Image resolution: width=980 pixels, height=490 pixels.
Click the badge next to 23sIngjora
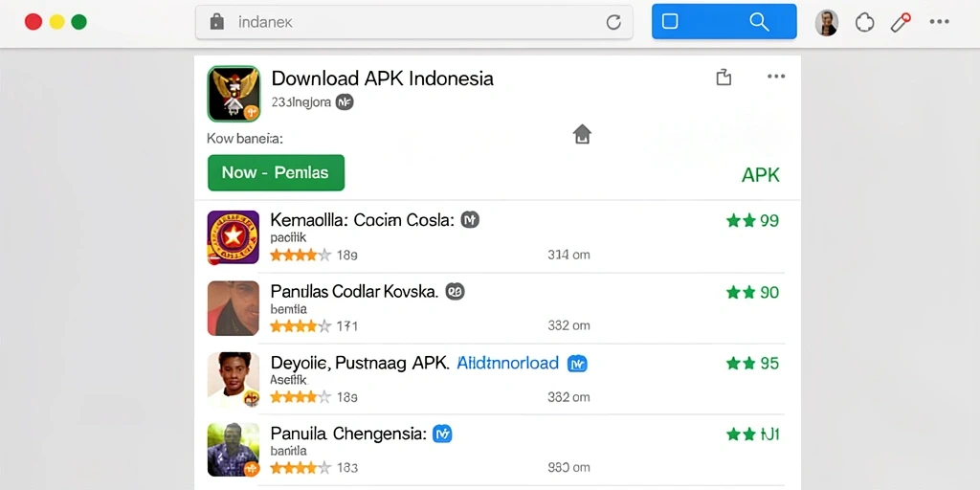(x=345, y=101)
